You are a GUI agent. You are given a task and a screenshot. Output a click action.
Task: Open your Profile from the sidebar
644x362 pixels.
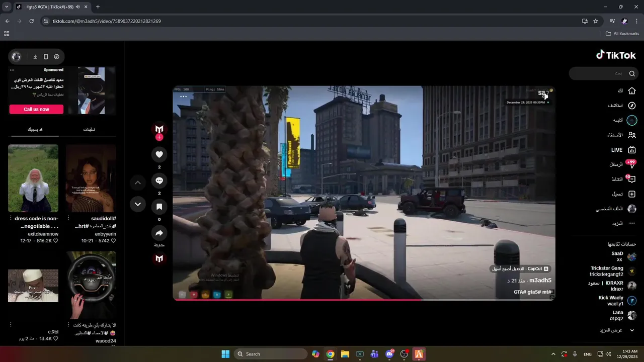click(616, 209)
